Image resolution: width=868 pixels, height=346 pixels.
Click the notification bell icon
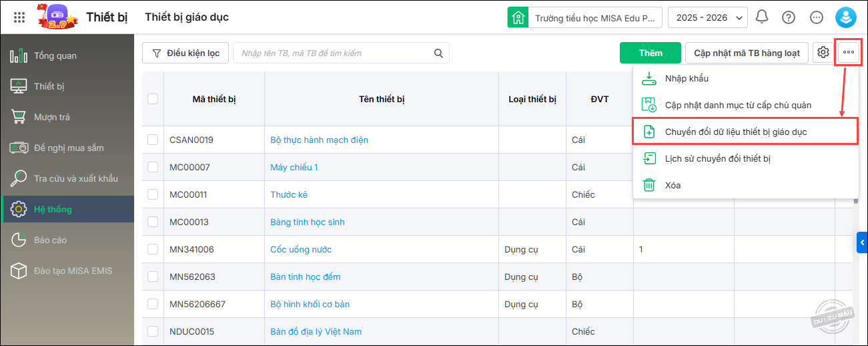point(762,17)
